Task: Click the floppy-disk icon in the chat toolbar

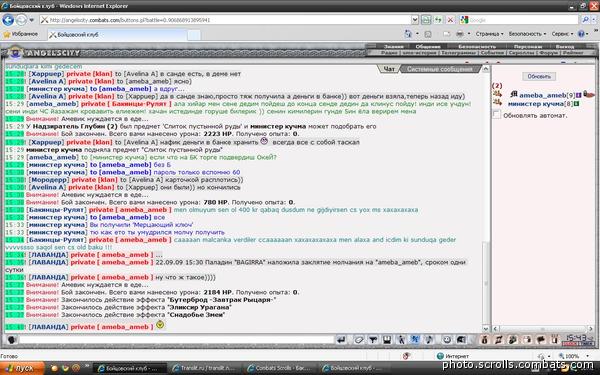Action: pyautogui.click(x=387, y=340)
